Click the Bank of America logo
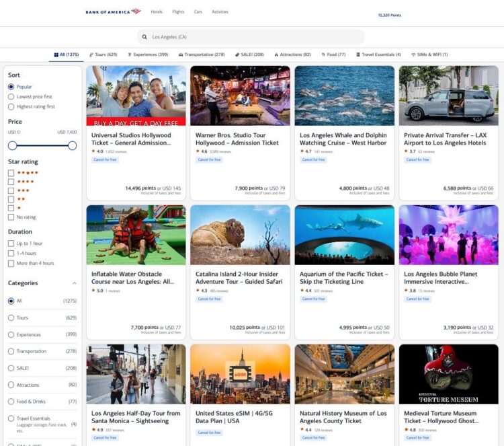 click(113, 11)
